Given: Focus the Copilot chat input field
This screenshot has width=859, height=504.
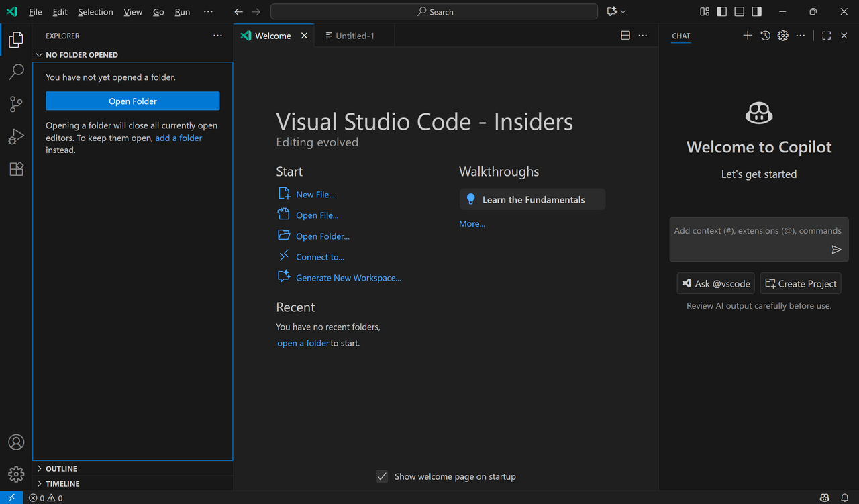Looking at the screenshot, I should click(759, 240).
